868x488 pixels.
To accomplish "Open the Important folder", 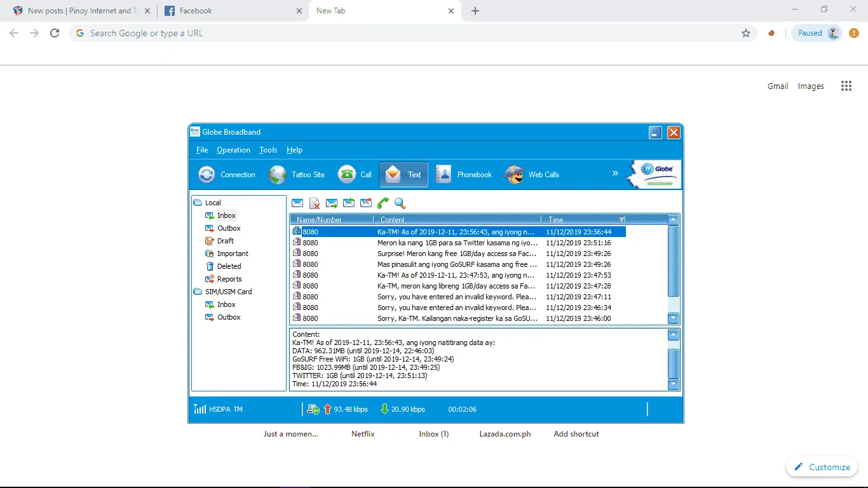I will (x=233, y=254).
